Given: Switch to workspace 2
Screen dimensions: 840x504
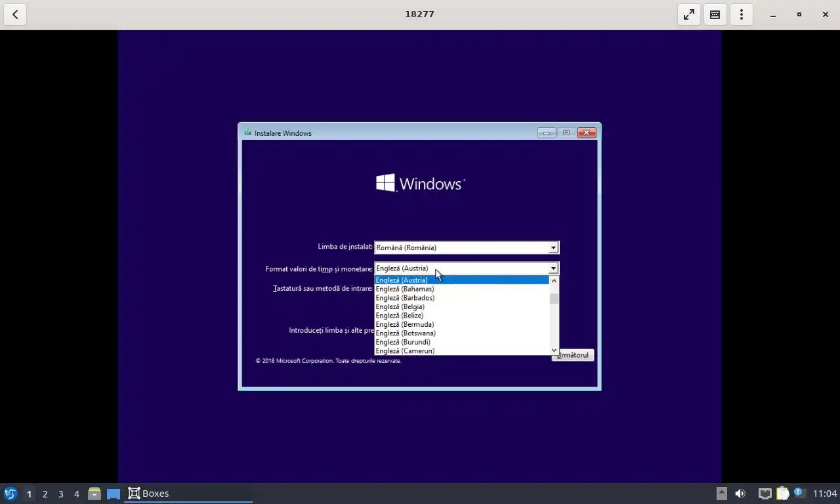Looking at the screenshot, I should (45, 493).
